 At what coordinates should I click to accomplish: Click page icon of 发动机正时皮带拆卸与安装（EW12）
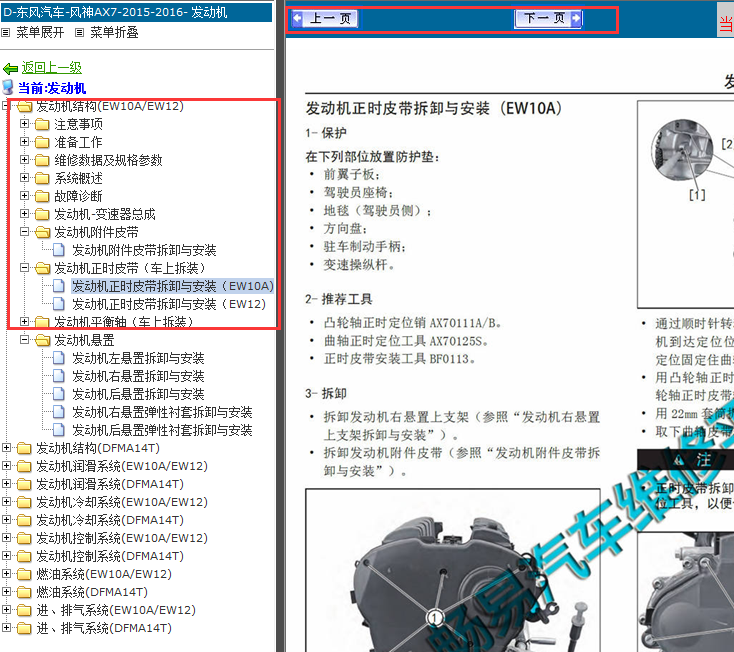click(59, 304)
